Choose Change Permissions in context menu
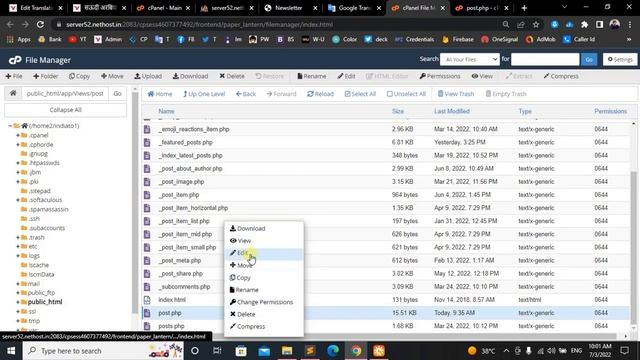This screenshot has height=360, width=640. click(x=264, y=302)
